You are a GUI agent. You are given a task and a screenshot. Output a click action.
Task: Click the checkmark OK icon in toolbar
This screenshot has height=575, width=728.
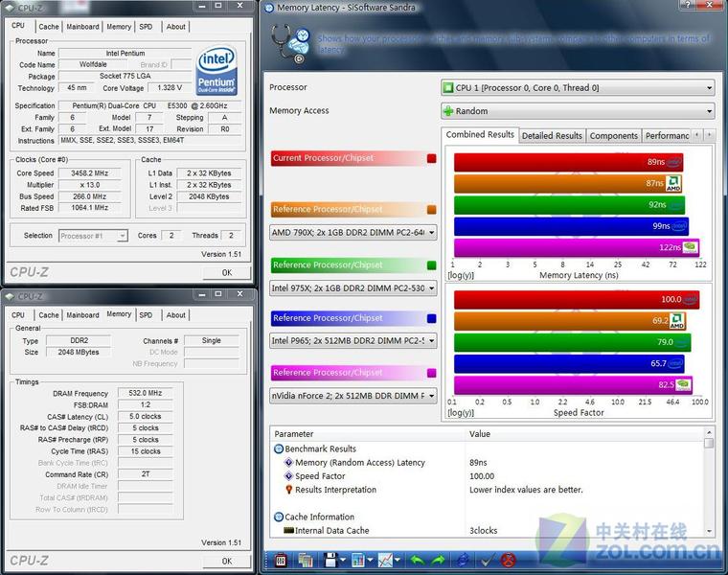(x=486, y=561)
